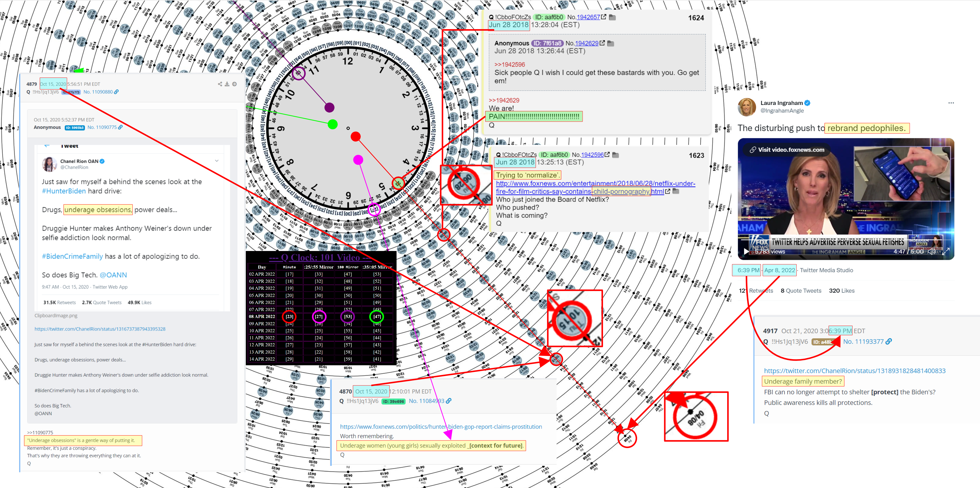Click the download icon on post 4879
The height and width of the screenshot is (488, 980).
[227, 84]
